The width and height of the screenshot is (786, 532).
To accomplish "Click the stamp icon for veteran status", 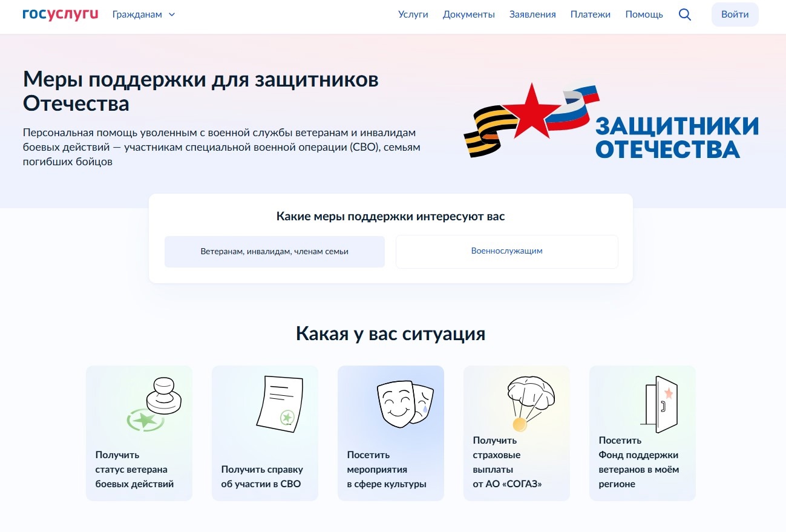I will pyautogui.click(x=154, y=404).
